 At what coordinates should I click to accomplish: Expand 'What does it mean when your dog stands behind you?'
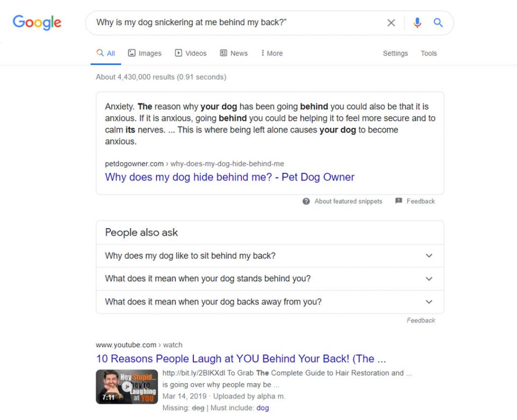(429, 279)
